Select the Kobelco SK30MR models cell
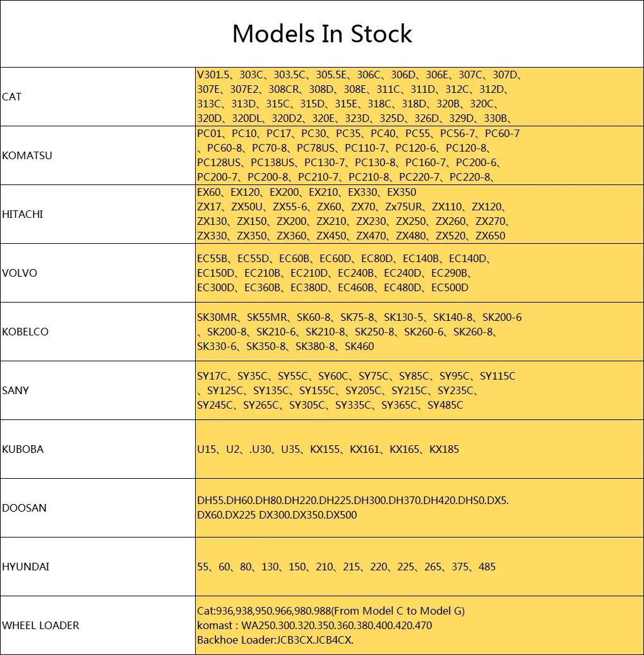The image size is (644, 655). 419,332
